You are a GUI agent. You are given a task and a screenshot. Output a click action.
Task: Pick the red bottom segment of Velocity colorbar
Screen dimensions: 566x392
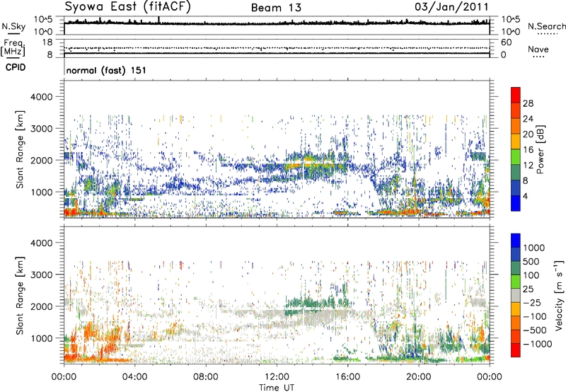pyautogui.click(x=516, y=350)
